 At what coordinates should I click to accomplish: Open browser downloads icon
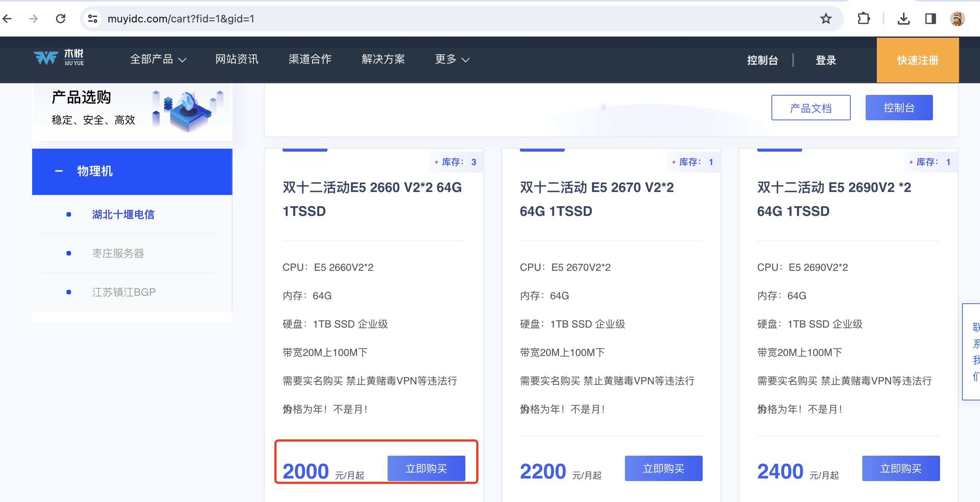pos(903,18)
